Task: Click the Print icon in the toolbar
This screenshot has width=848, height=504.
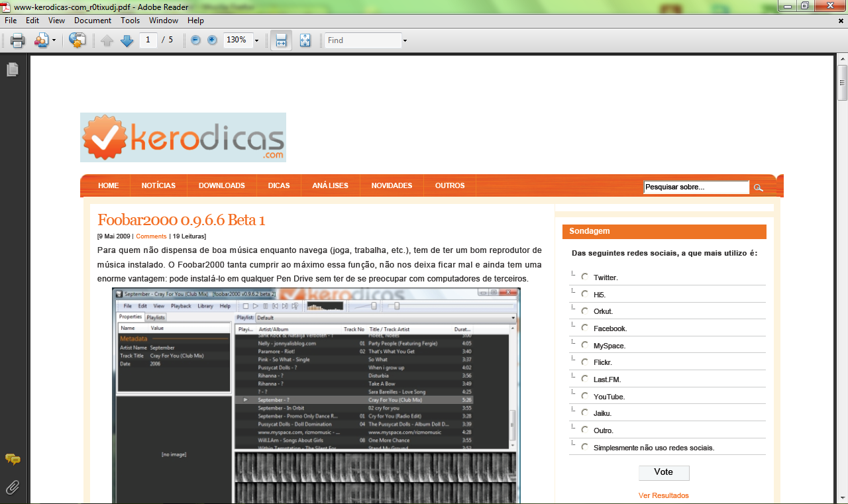Action: tap(18, 40)
